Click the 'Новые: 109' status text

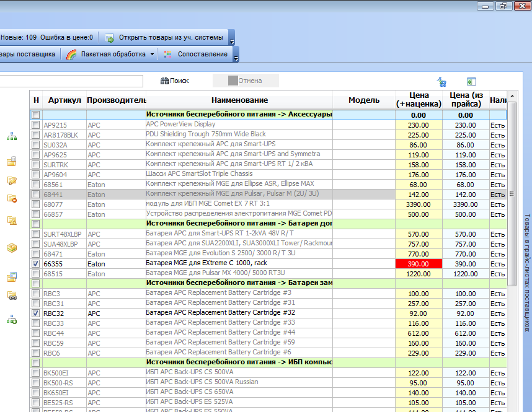(19, 37)
